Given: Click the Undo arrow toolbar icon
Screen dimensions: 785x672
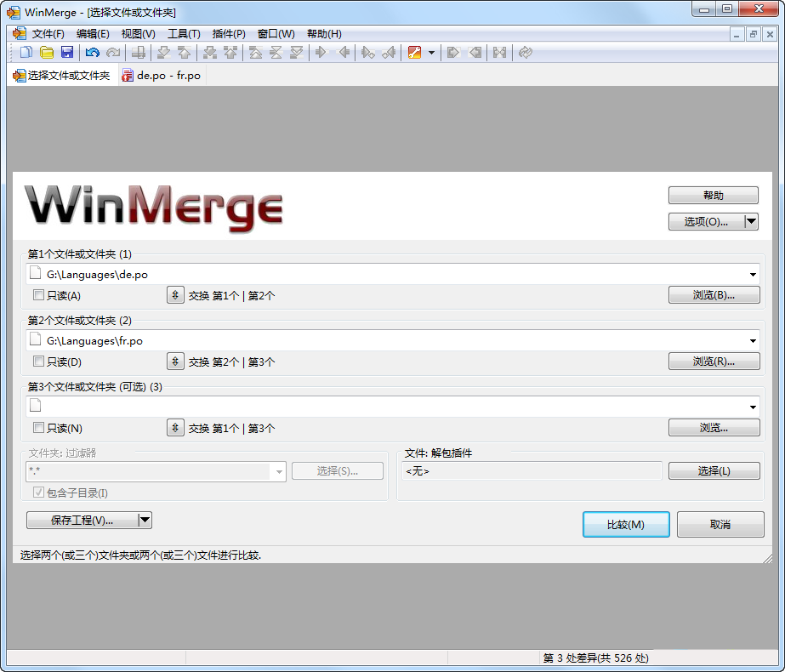Looking at the screenshot, I should click(92, 53).
